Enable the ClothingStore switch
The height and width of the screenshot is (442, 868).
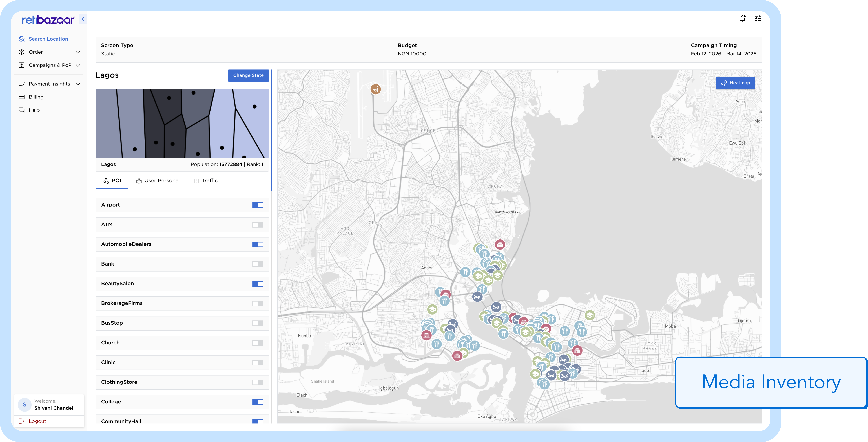tap(258, 382)
